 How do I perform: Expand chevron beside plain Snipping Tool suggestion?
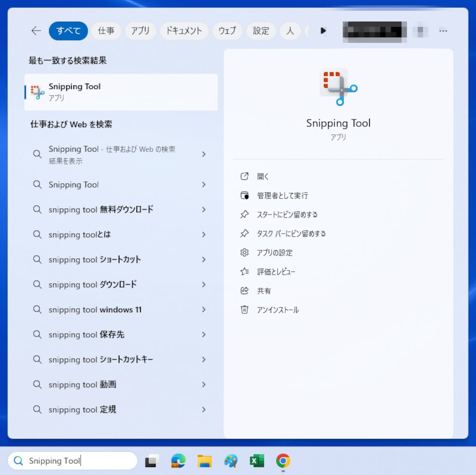(204, 185)
